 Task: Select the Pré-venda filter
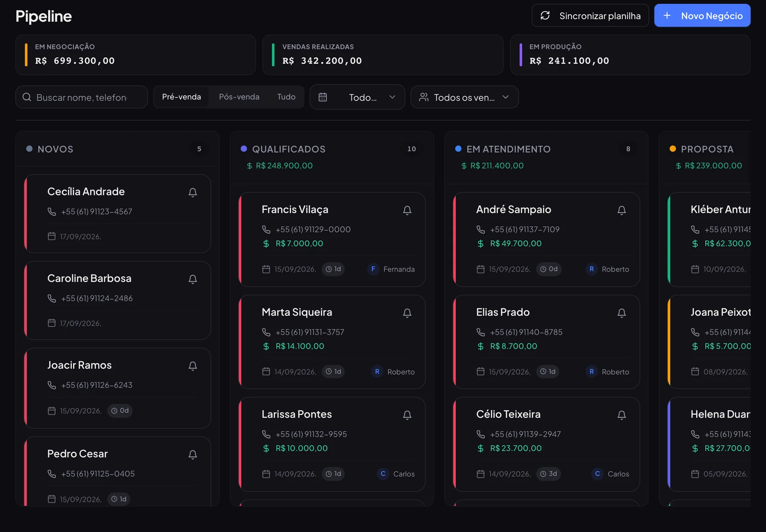[x=181, y=97]
